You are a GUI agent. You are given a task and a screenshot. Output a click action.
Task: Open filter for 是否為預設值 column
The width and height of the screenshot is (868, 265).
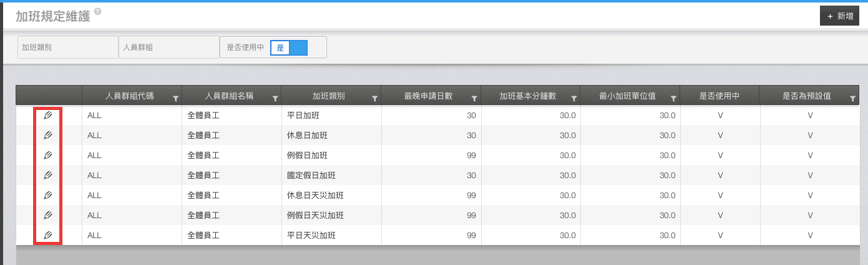tap(852, 98)
